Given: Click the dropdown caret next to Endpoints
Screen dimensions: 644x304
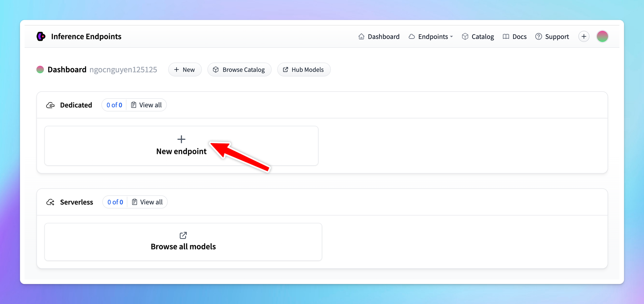Looking at the screenshot, I should point(452,37).
